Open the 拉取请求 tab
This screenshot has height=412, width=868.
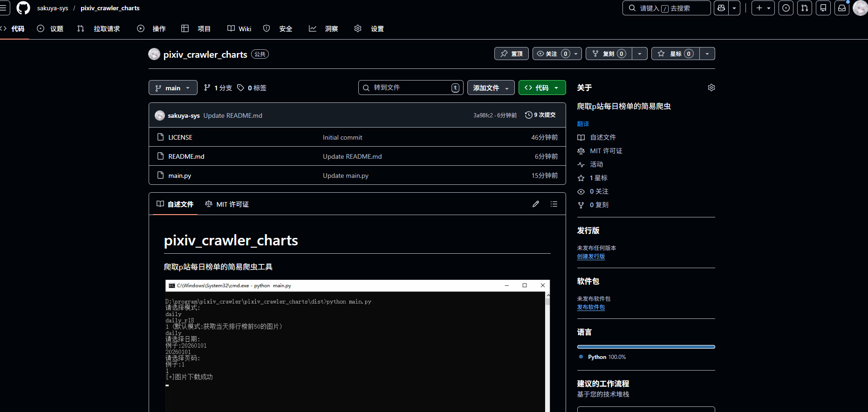click(99, 29)
